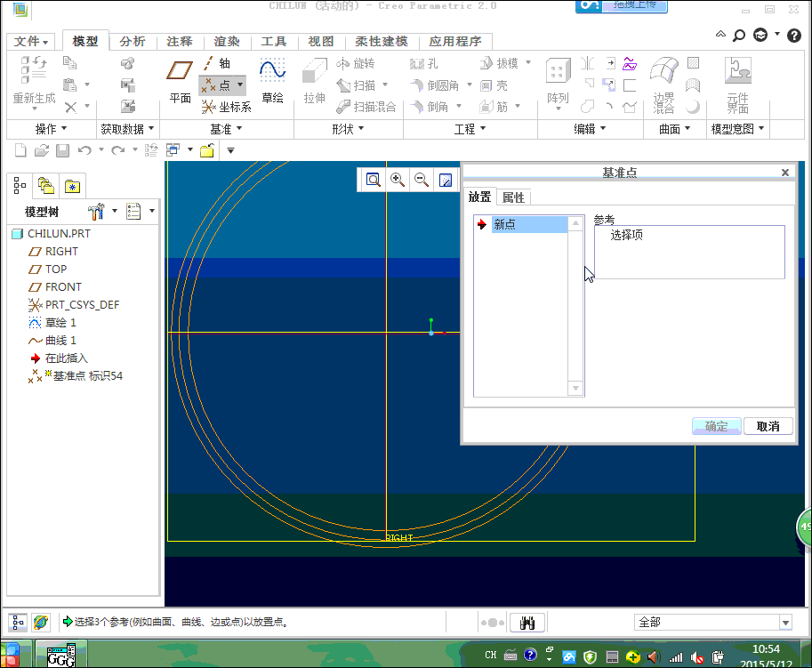812x668 pixels.
Task: Switch to the 柔性建模 ribbon tab
Action: point(382,42)
